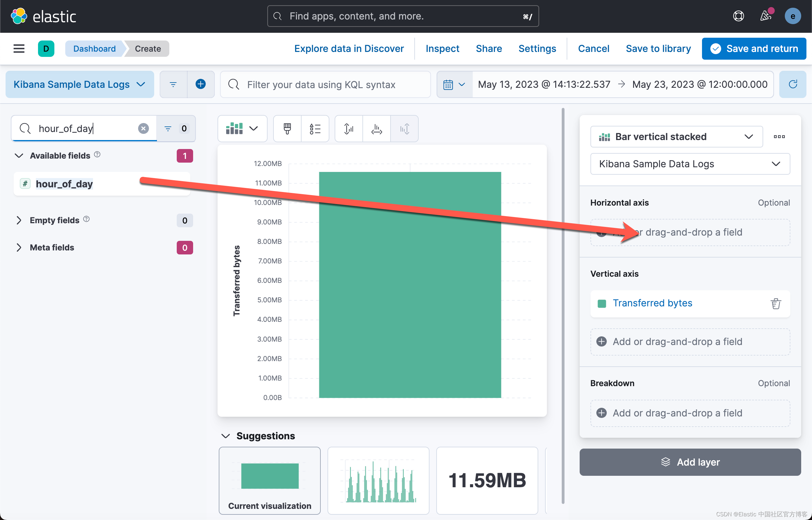Clear the hour_of_day field search
This screenshot has height=520, width=812.
[143, 128]
